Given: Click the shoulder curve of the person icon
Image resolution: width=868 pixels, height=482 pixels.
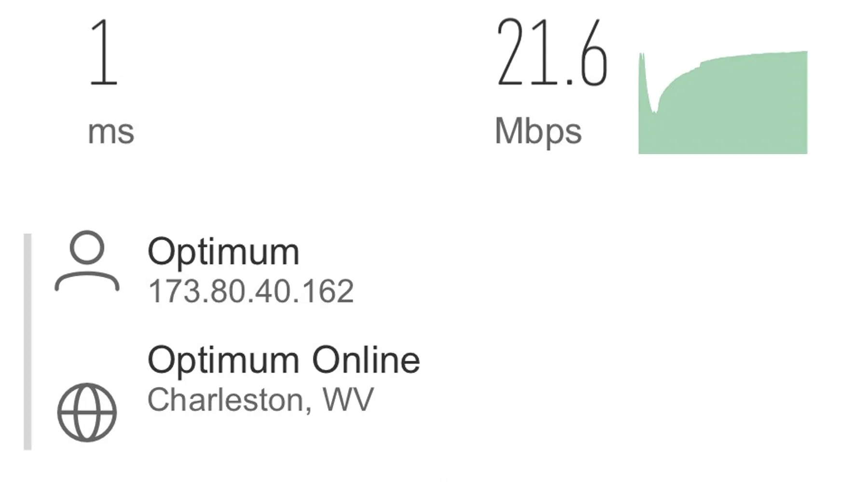Looking at the screenshot, I should coord(87,282).
